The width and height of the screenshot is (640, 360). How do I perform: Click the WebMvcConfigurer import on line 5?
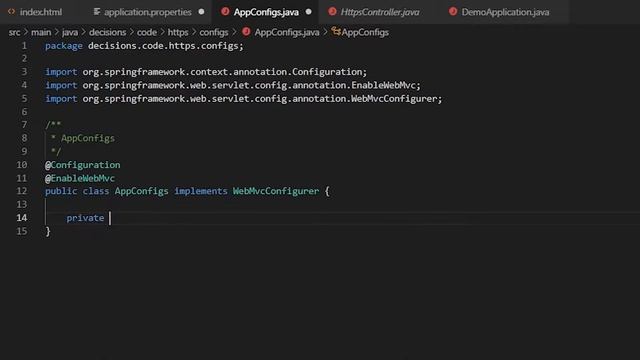point(262,99)
